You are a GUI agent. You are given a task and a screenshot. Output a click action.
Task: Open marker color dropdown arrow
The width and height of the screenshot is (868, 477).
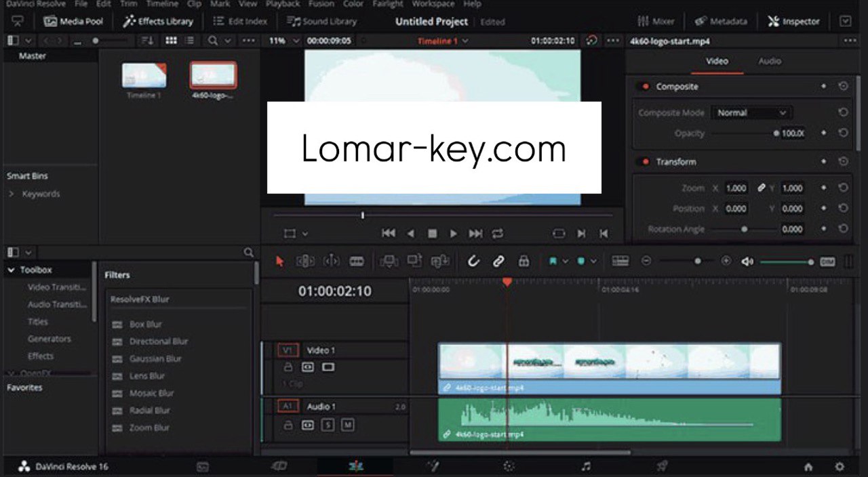[593, 261]
